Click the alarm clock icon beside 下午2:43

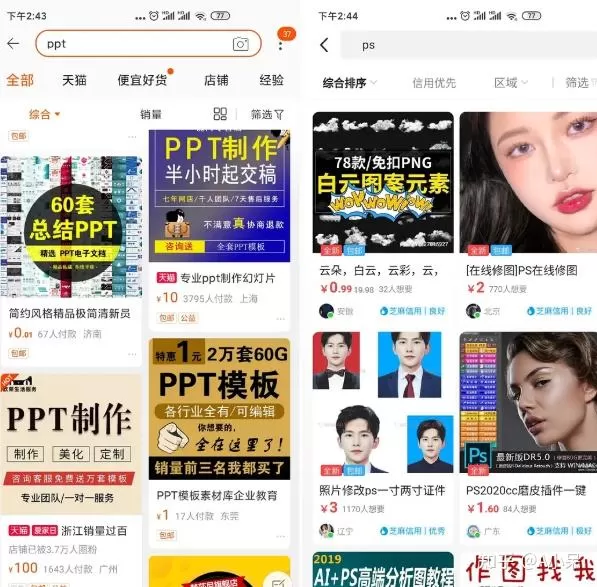point(154,16)
